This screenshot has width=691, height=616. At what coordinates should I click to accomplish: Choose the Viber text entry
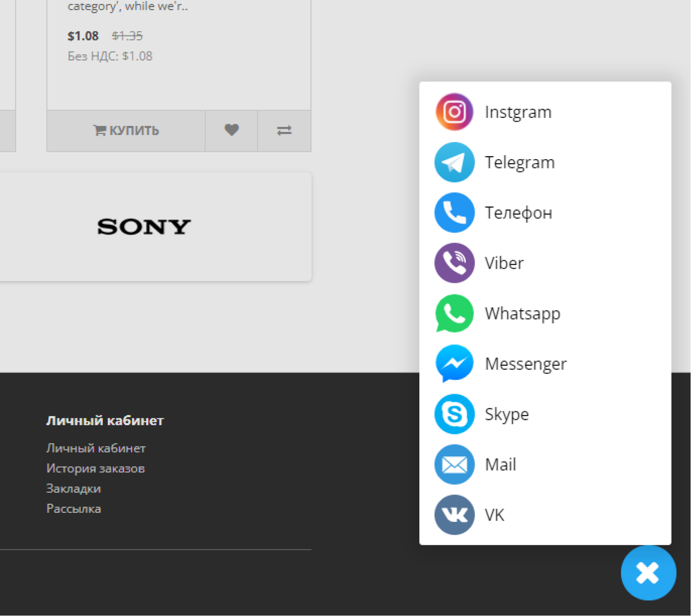(x=504, y=263)
